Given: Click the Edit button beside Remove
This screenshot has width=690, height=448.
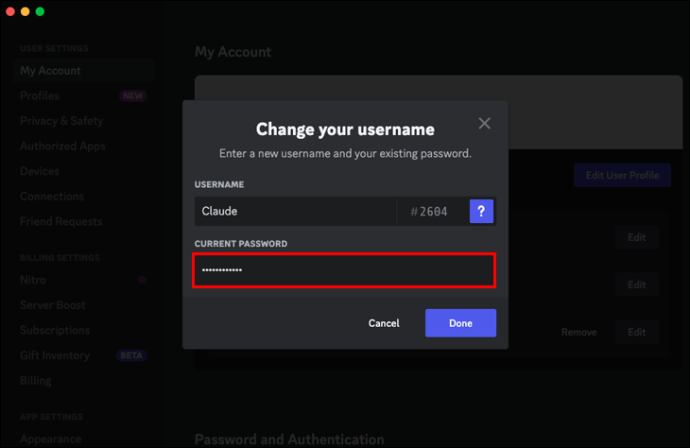Looking at the screenshot, I should pos(636,332).
